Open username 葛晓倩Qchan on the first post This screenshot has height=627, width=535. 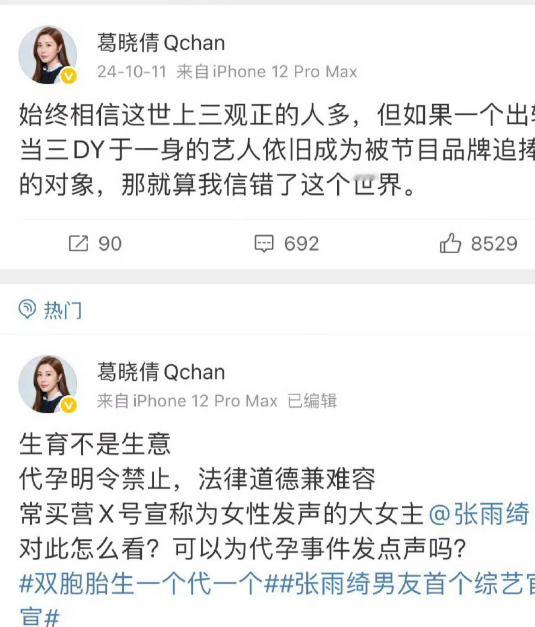pyautogui.click(x=161, y=43)
